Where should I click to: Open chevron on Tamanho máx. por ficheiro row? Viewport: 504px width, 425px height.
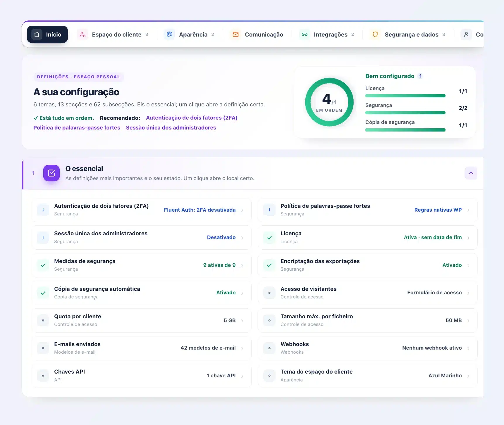click(469, 321)
